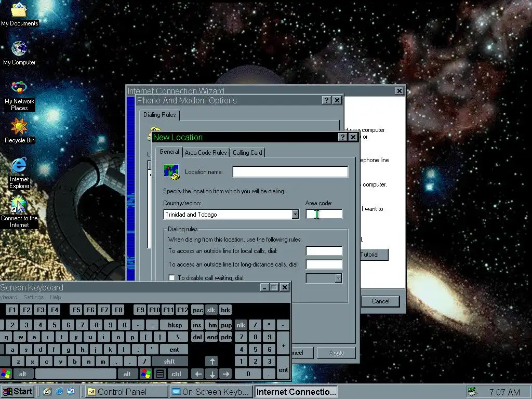Click the del key on screen keyboard

click(197, 337)
